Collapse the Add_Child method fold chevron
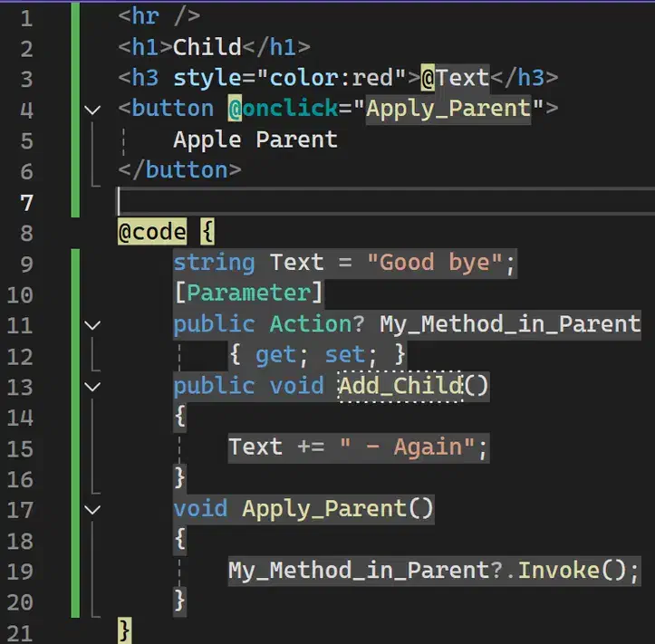Image resolution: width=655 pixels, height=644 pixels. [92, 386]
